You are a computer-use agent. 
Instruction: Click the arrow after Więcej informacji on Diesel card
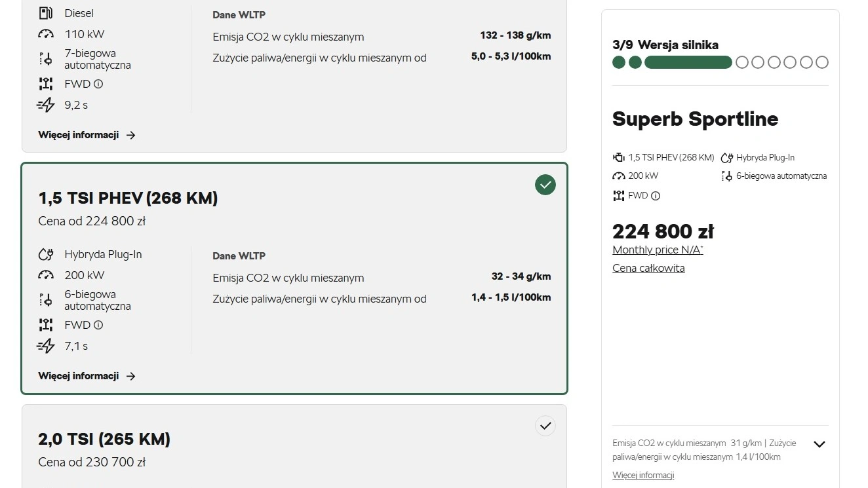[x=131, y=135]
